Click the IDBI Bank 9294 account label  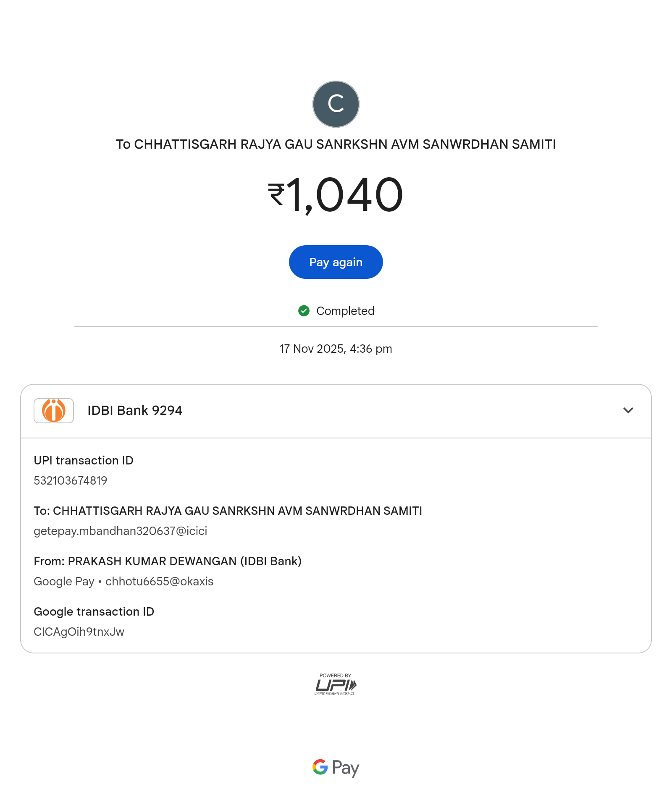pyautogui.click(x=135, y=410)
